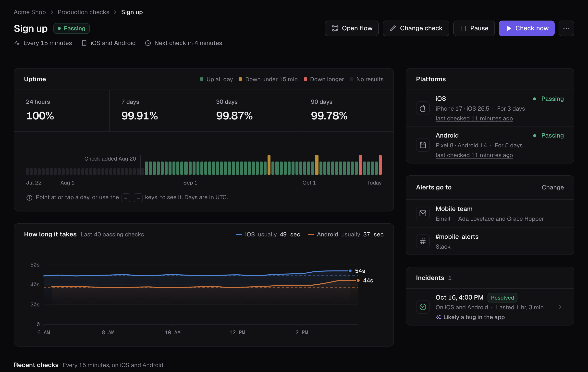Viewport: 588px width, 372px height.
Task: Click the AI sparkle icon beside Likely a bug
Action: click(x=438, y=317)
